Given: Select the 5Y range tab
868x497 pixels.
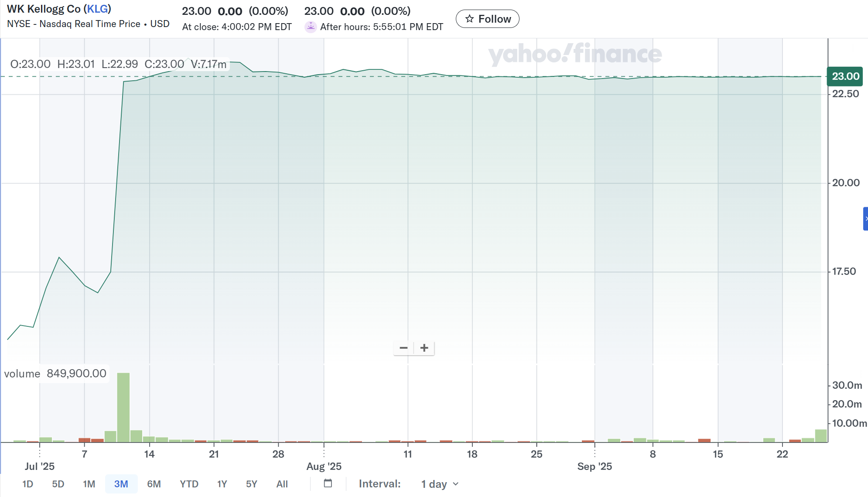Looking at the screenshot, I should tap(252, 484).
